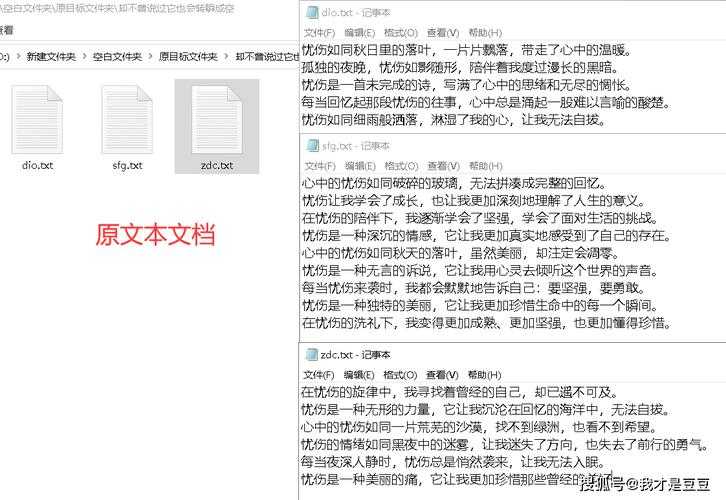
Task: Open 查看(V) menu in zdc.txt Notepad
Action: (x=442, y=375)
